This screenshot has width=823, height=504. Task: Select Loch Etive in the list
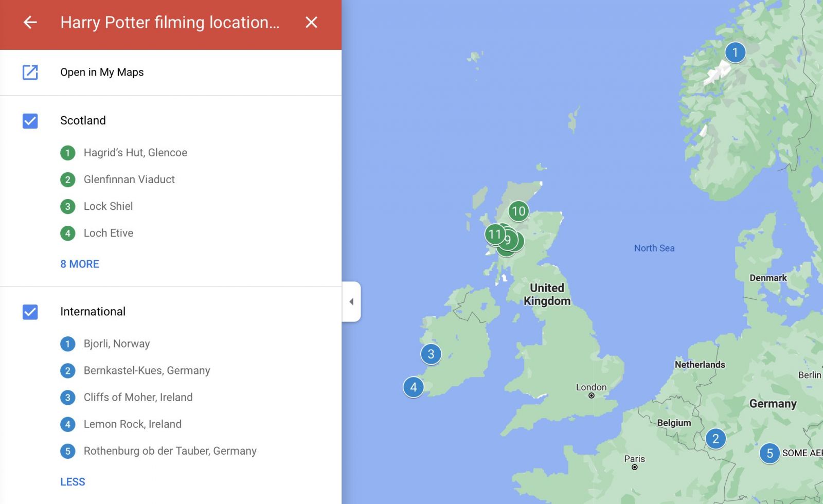[109, 233]
